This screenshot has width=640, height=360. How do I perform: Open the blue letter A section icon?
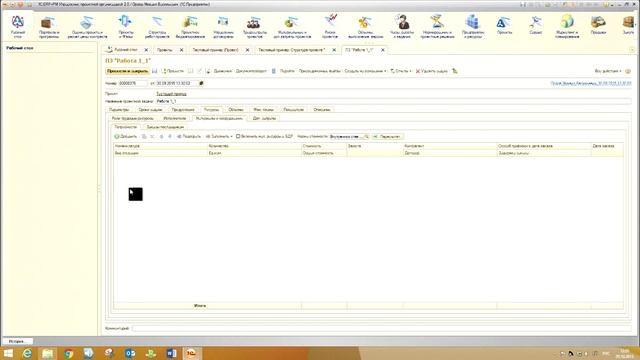pos(504,25)
